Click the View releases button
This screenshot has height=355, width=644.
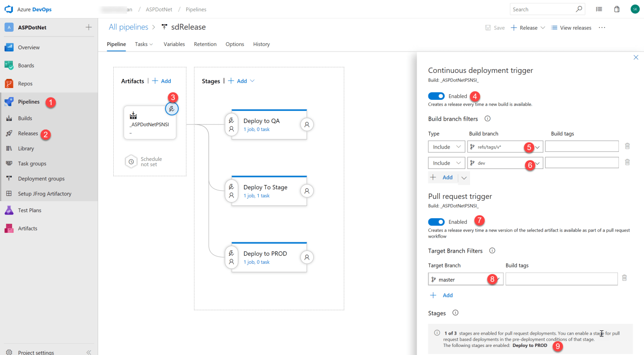pos(571,28)
